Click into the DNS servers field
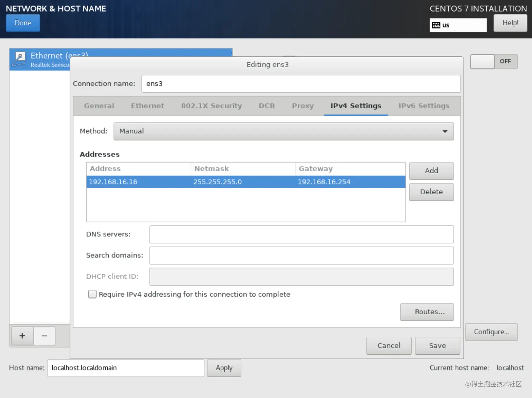 302,235
